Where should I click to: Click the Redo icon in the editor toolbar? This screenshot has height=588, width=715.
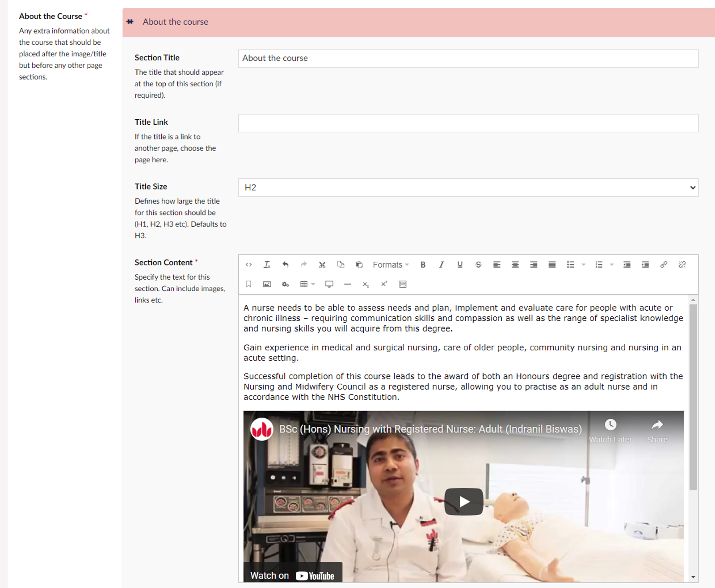click(303, 265)
